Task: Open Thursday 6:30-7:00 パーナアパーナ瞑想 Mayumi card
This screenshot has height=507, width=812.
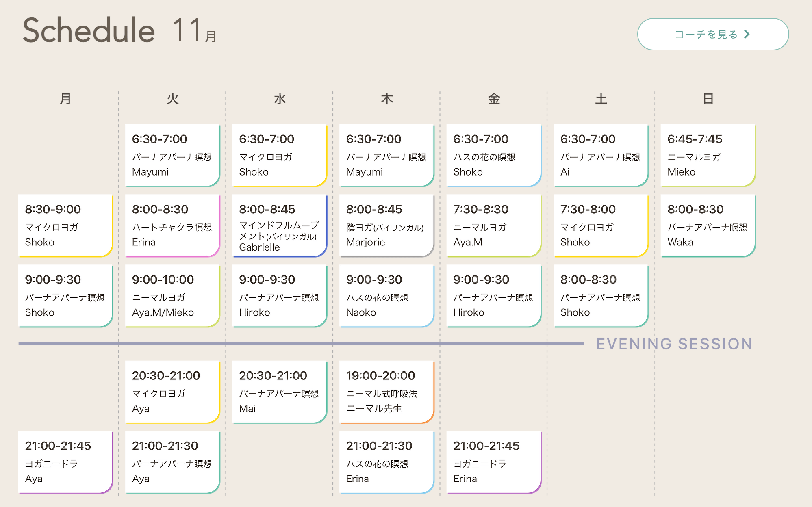Action: 387,156
